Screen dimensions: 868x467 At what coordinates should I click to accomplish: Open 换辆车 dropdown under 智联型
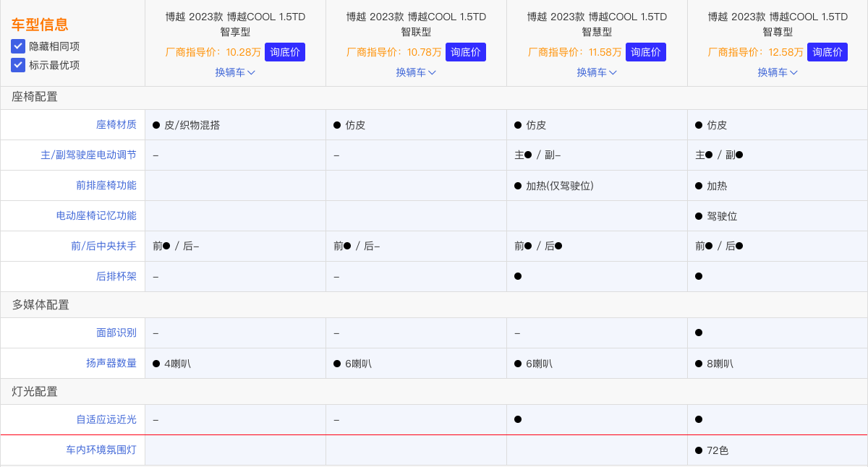416,72
